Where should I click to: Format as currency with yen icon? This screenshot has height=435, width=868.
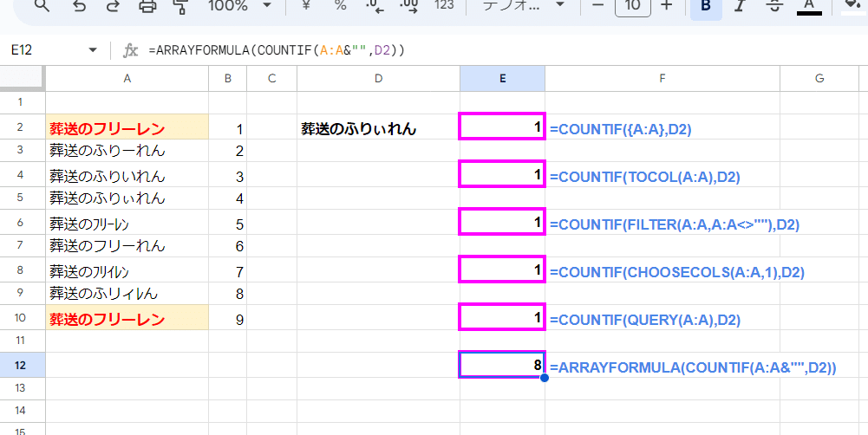[x=305, y=5]
